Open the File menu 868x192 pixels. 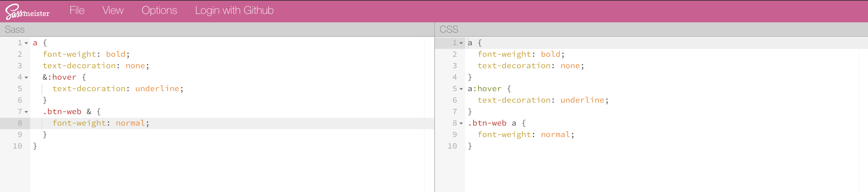click(x=77, y=11)
